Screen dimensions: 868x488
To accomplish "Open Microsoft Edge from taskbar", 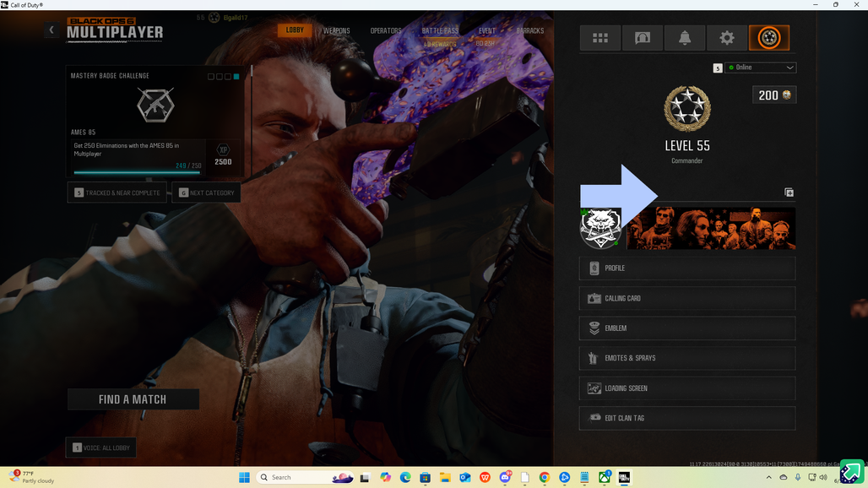I will (405, 478).
